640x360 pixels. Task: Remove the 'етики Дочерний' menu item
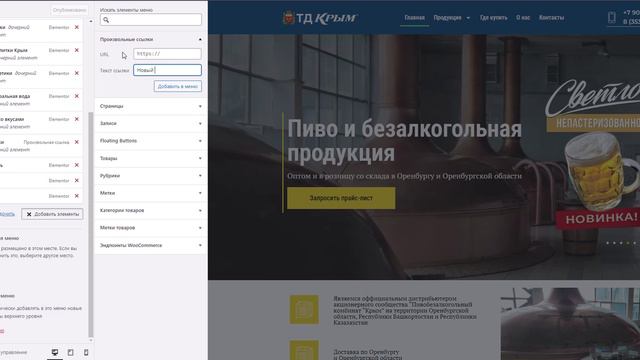[x=77, y=73]
